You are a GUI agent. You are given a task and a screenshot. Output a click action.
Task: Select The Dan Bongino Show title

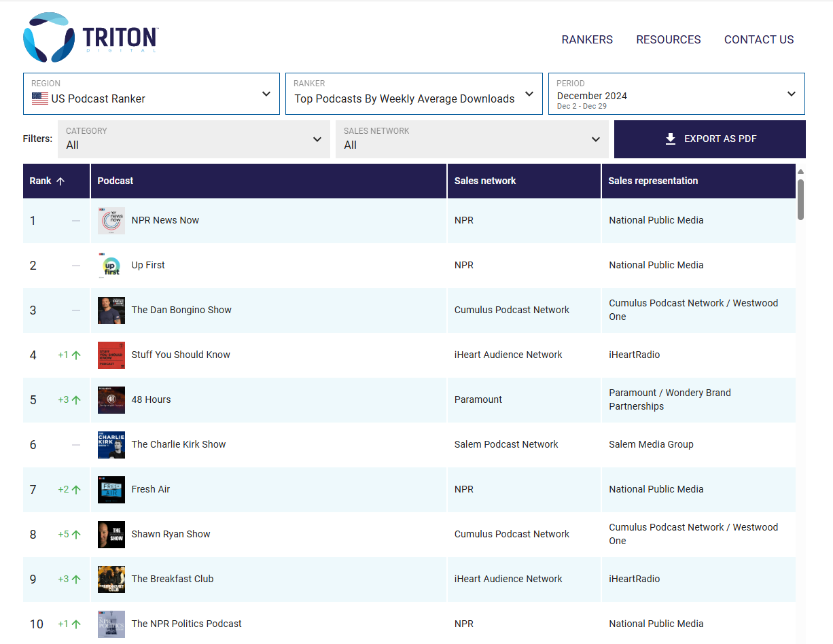(181, 310)
